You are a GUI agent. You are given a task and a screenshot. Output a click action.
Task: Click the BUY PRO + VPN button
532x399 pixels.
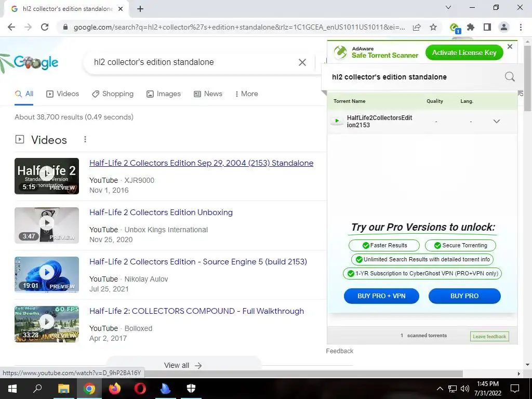coord(381,296)
